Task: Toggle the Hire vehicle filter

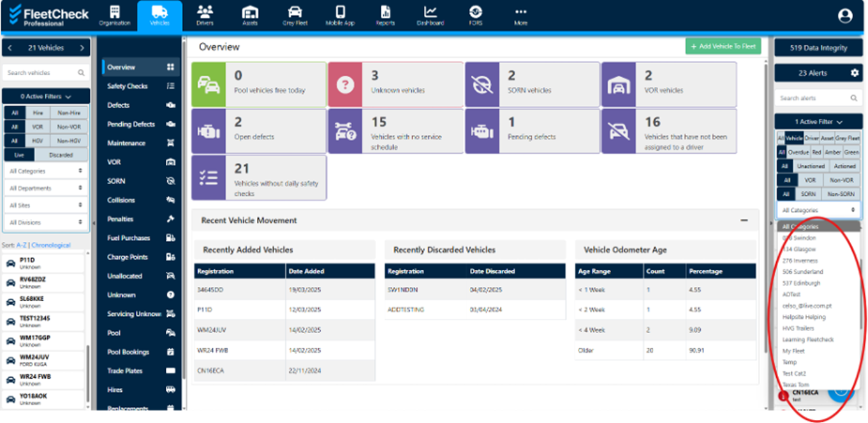Action: point(38,113)
